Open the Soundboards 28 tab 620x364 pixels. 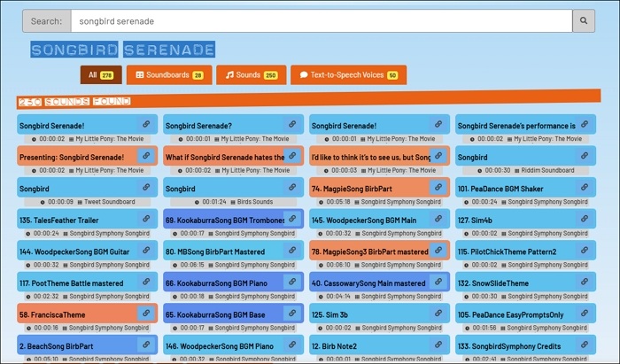click(169, 74)
